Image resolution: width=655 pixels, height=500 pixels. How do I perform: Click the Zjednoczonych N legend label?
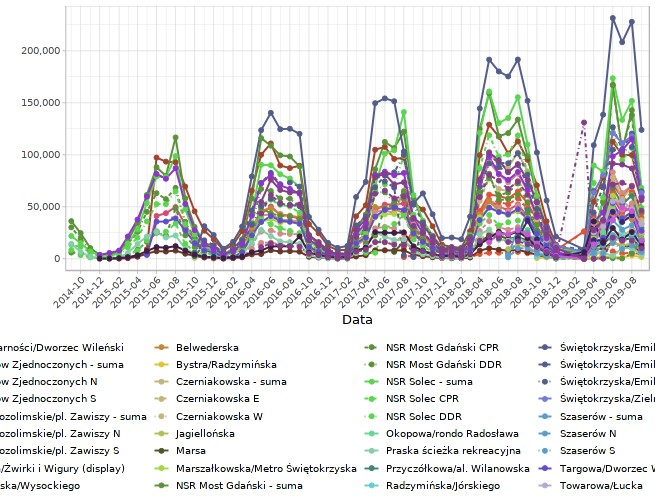pyautogui.click(x=48, y=382)
